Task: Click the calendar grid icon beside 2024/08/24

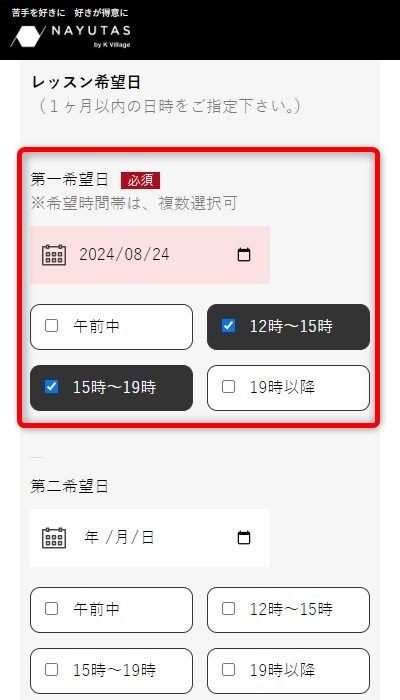Action: coord(54,255)
